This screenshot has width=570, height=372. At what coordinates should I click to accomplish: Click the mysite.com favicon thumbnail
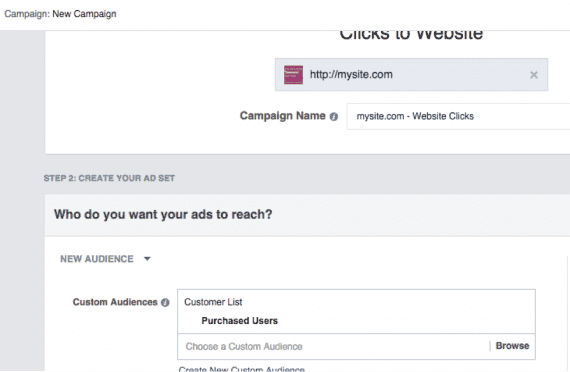[x=293, y=75]
